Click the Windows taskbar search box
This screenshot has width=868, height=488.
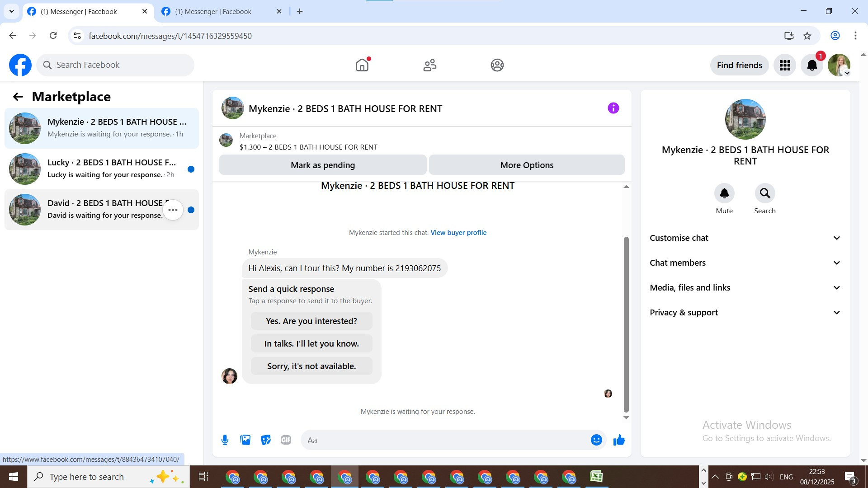(x=108, y=477)
